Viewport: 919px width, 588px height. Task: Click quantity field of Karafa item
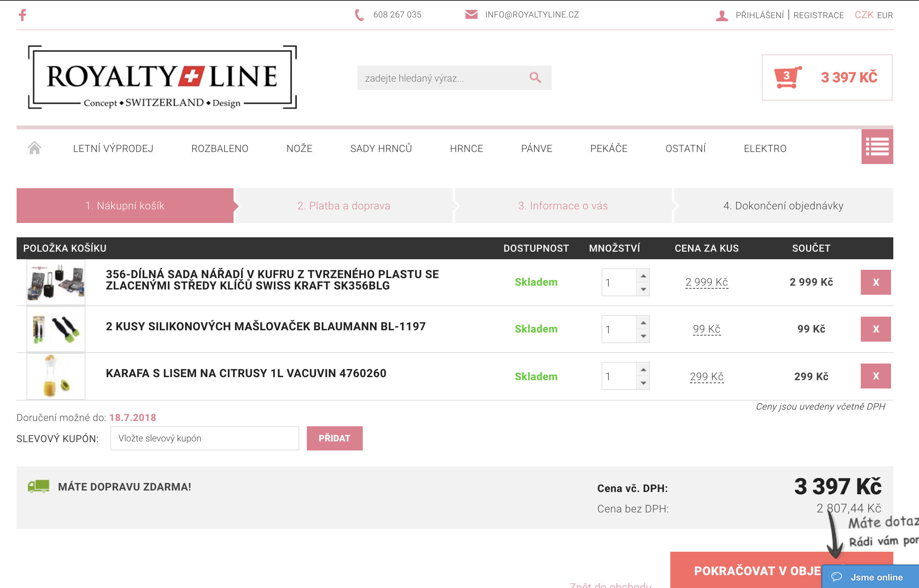tap(619, 376)
